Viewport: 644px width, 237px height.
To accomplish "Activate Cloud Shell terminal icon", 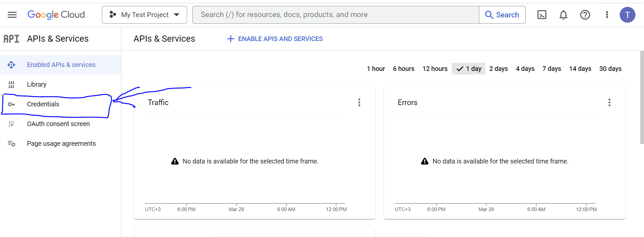I will point(542,15).
